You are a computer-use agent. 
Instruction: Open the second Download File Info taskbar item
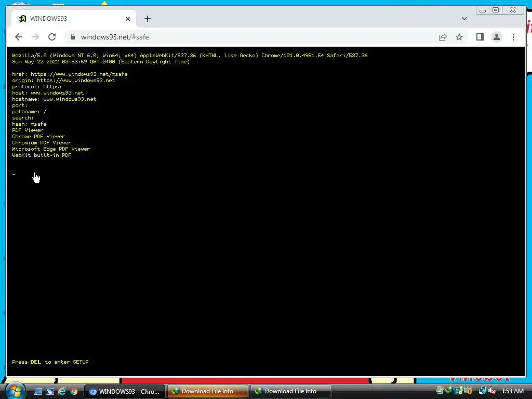[x=291, y=391]
